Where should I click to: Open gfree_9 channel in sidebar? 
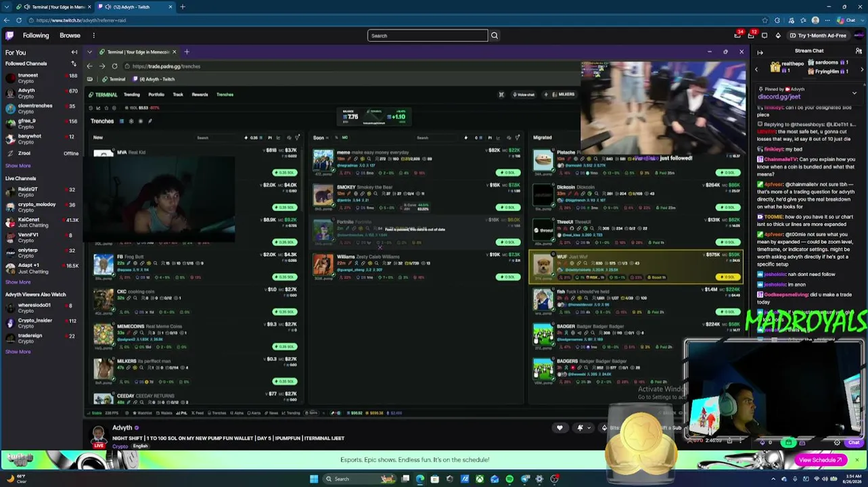click(x=41, y=123)
